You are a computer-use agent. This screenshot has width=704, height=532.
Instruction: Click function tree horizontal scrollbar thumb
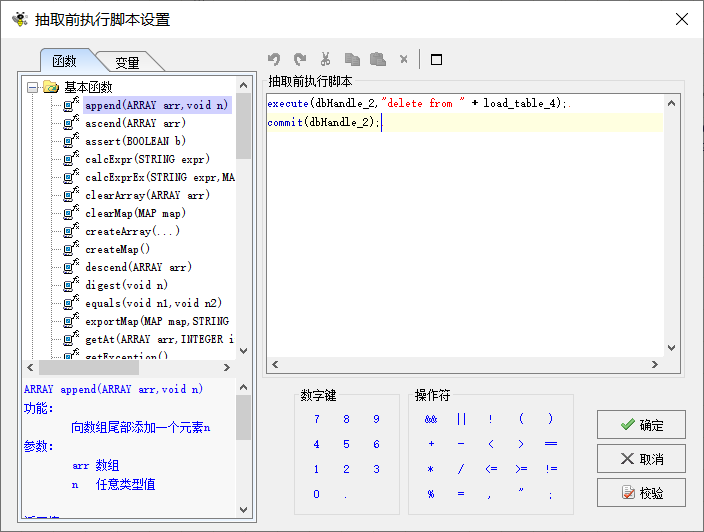coord(89,367)
